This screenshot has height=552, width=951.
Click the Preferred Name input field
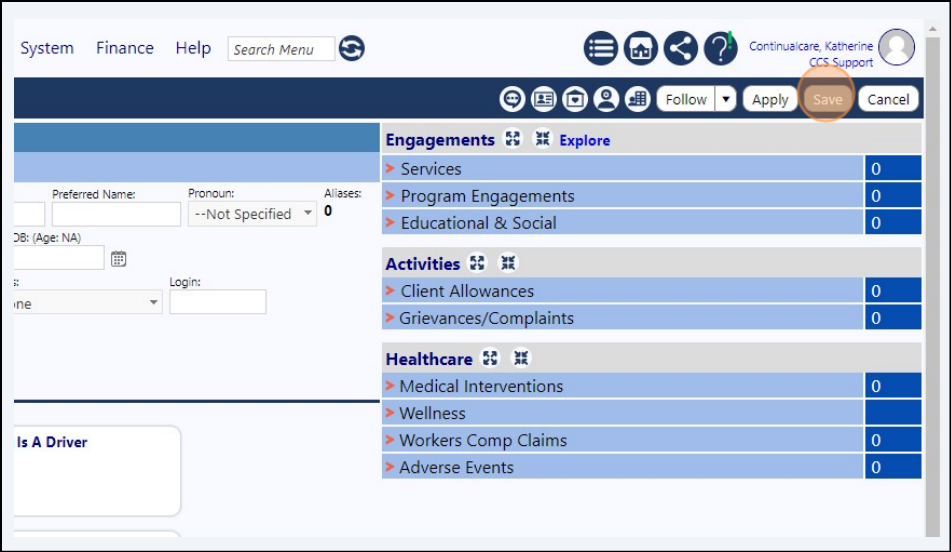point(116,214)
